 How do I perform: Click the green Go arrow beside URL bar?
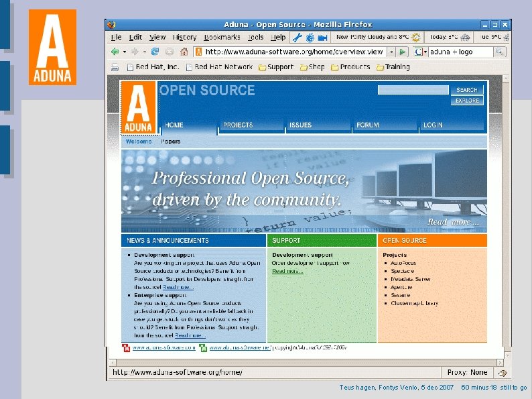(403, 52)
